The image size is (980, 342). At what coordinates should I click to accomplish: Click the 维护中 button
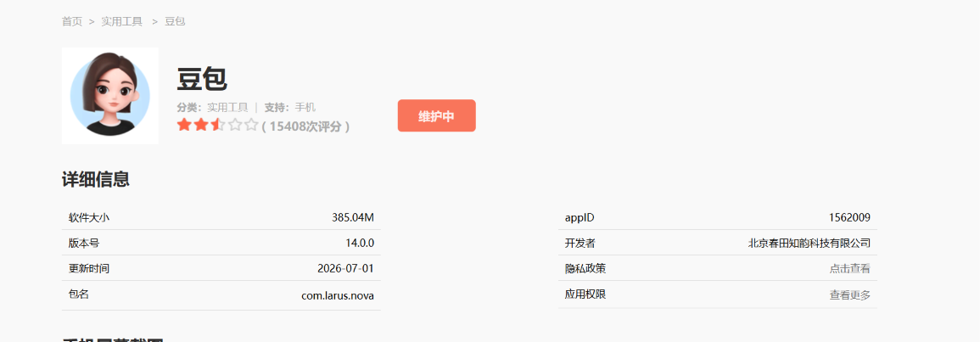pyautogui.click(x=436, y=115)
